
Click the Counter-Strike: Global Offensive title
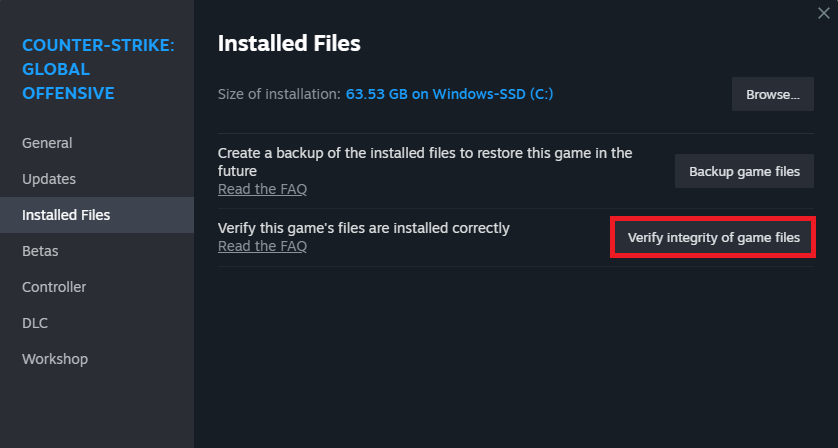click(x=98, y=69)
